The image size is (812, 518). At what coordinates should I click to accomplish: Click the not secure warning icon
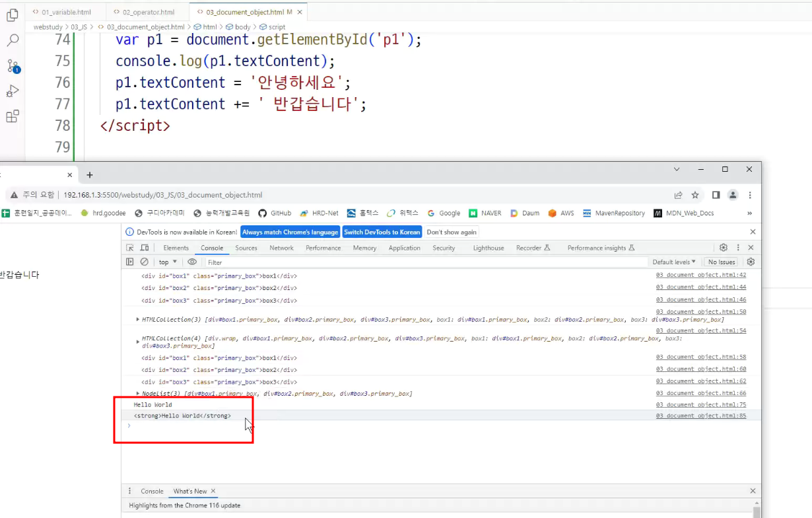point(14,195)
